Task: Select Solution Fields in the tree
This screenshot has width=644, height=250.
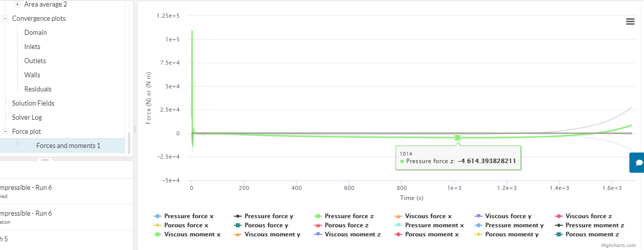Action: click(x=33, y=104)
